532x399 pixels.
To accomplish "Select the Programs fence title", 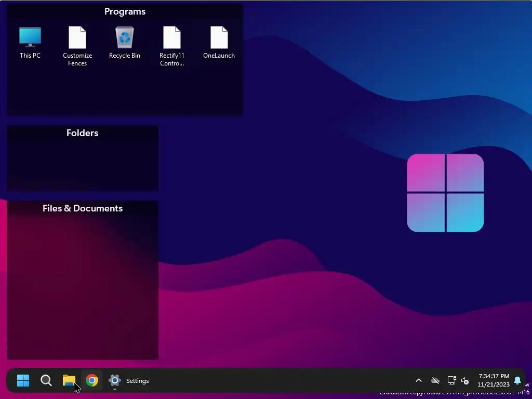I will (125, 11).
